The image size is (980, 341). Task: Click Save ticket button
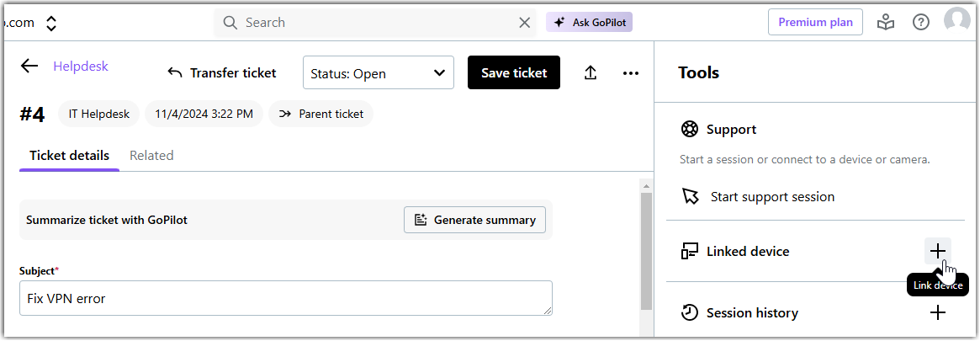(514, 73)
